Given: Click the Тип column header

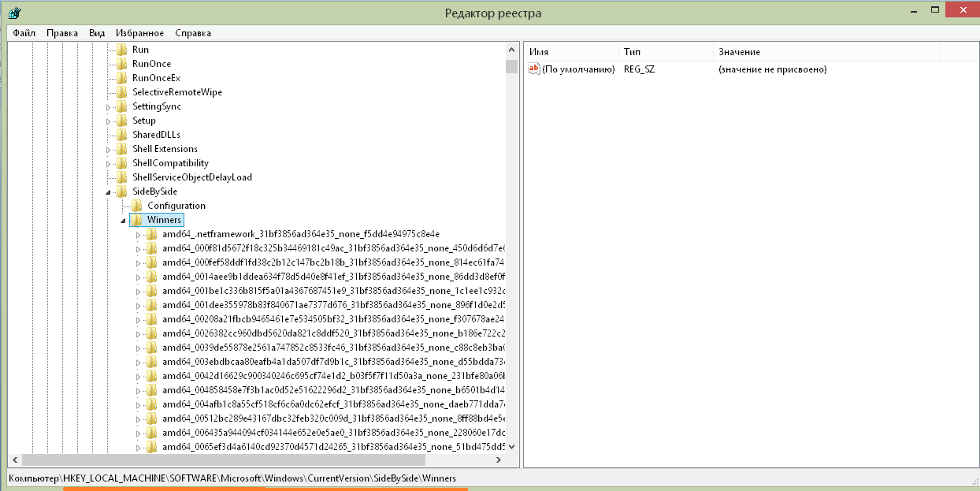Looking at the screenshot, I should (666, 51).
